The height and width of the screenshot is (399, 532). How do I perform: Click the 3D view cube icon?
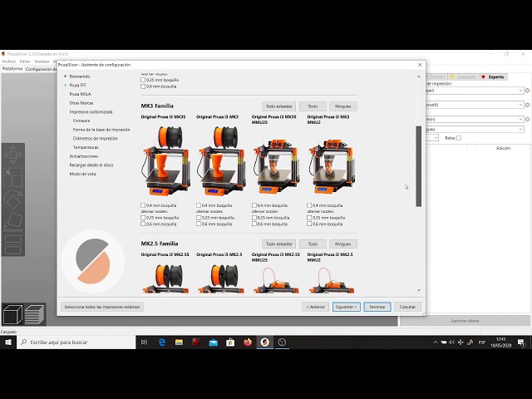pos(12,314)
